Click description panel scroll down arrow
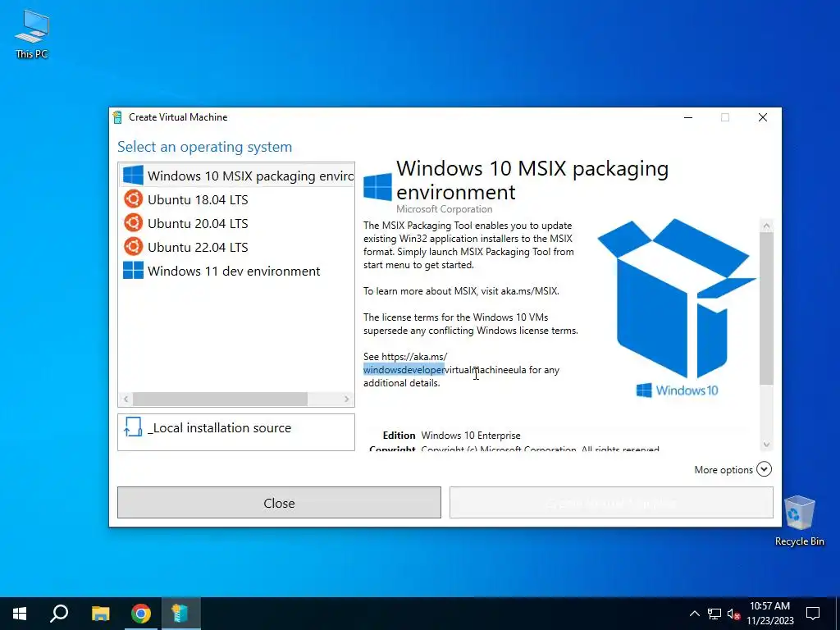 point(767,444)
